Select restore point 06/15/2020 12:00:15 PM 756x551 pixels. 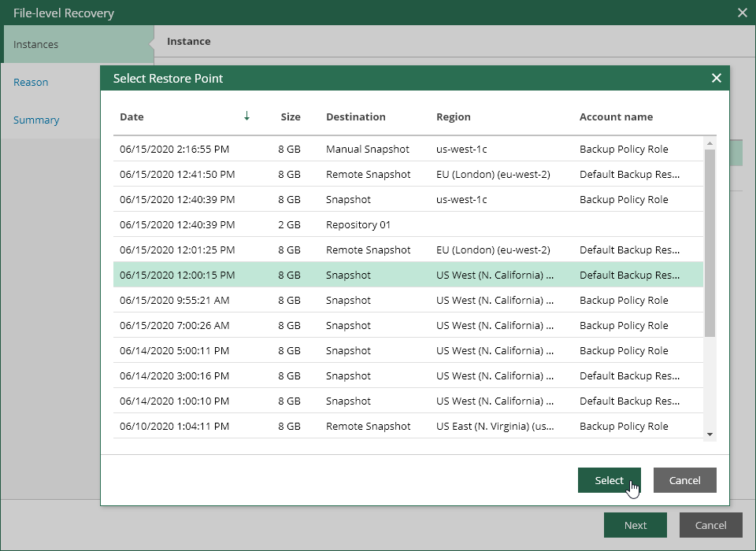coord(408,275)
